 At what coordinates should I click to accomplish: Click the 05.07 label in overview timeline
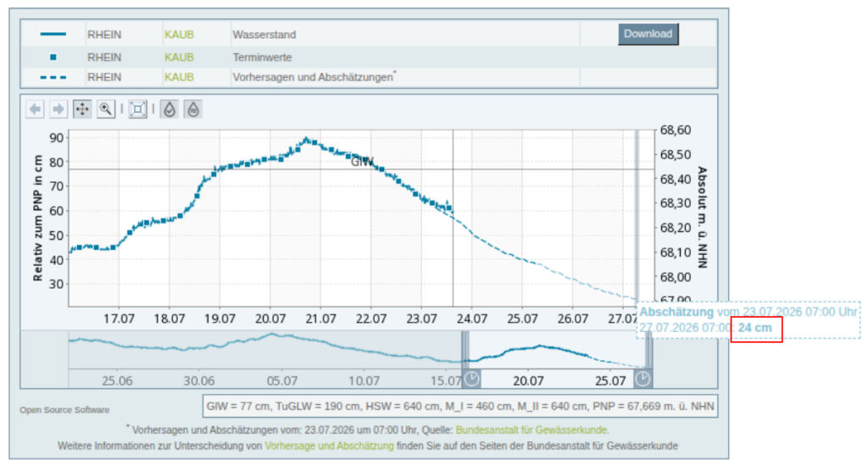[281, 381]
